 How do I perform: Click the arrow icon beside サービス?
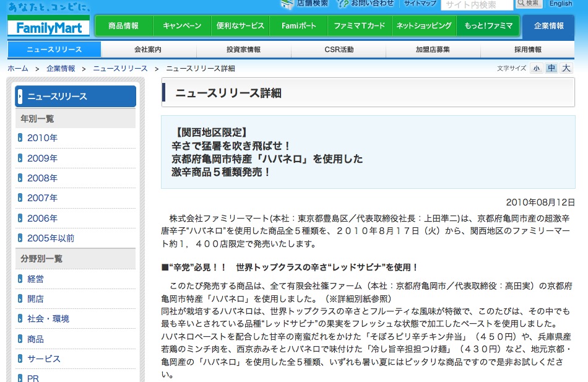click(20, 359)
